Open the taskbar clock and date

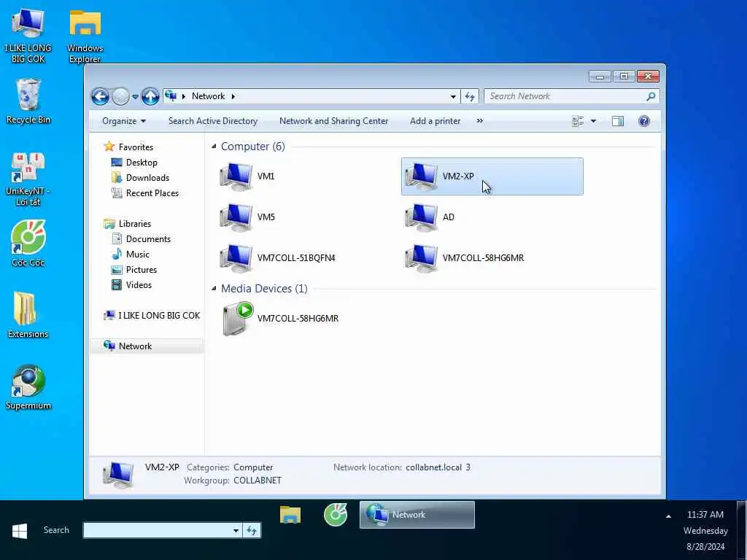pos(705,531)
